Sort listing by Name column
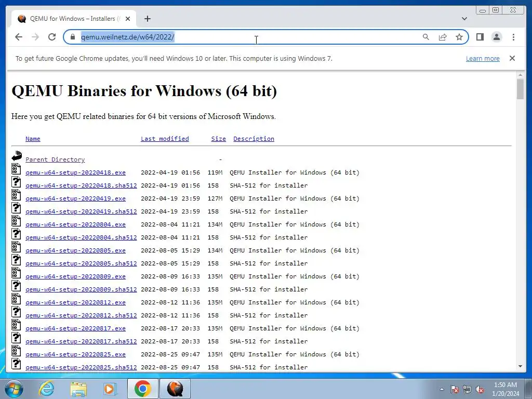The width and height of the screenshot is (532, 399). click(33, 139)
